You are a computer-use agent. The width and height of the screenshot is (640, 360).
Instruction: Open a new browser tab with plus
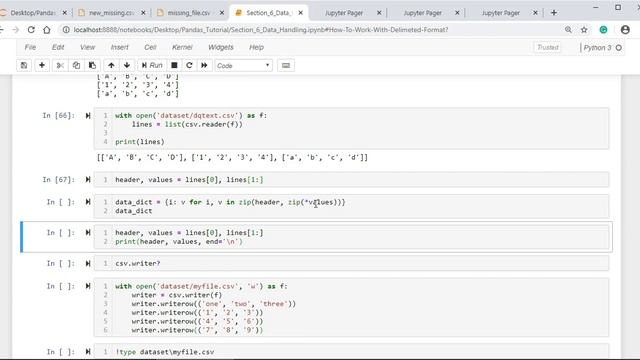coord(554,13)
